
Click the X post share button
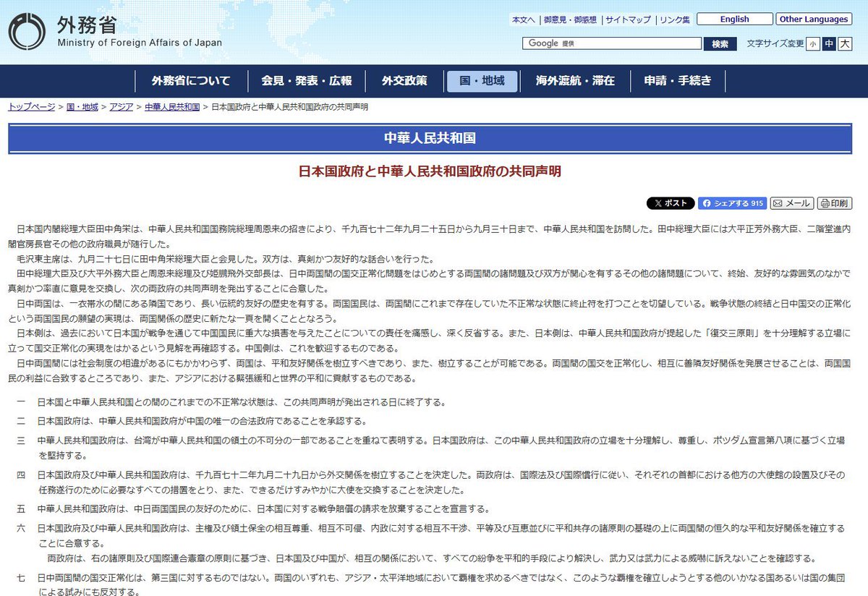point(671,203)
